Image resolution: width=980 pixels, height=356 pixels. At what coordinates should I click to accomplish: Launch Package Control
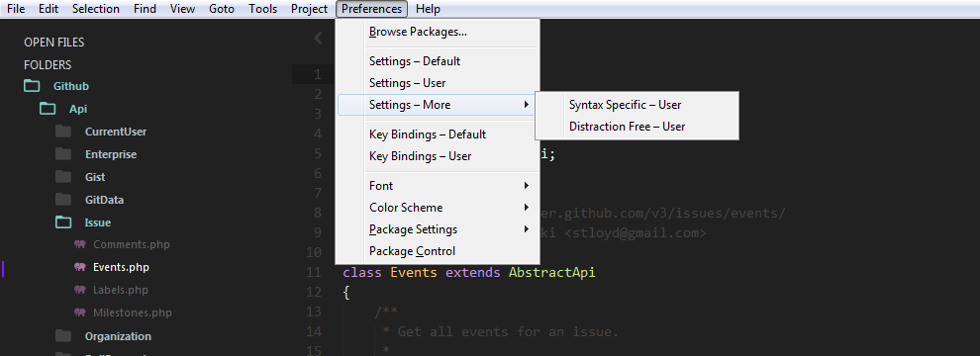click(438, 251)
